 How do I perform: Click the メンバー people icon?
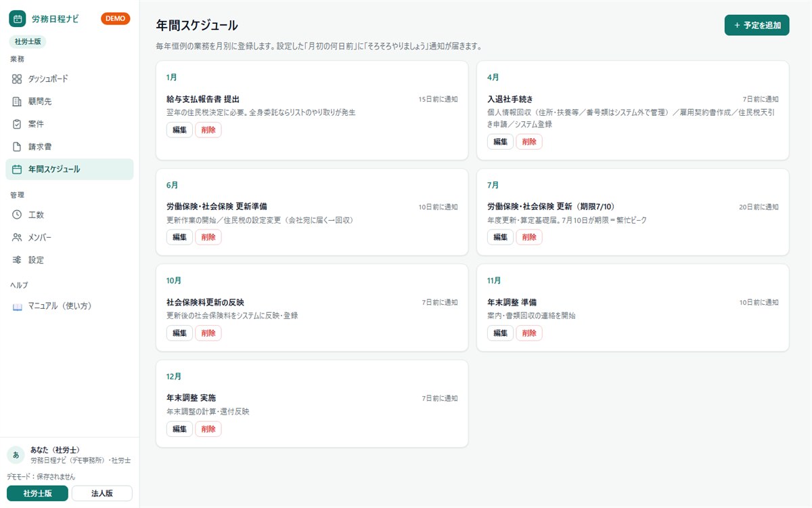17,238
